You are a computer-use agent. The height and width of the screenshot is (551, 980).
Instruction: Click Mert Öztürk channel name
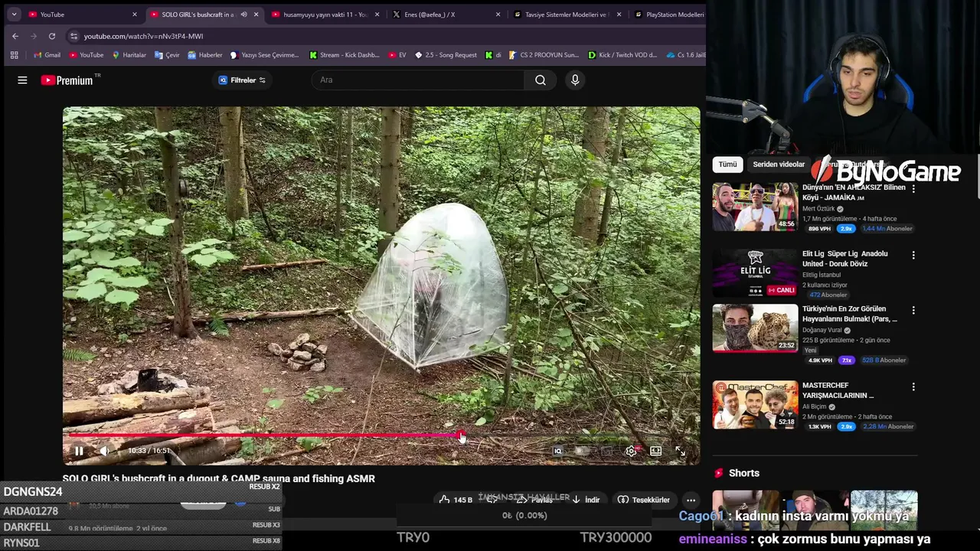[x=818, y=208]
